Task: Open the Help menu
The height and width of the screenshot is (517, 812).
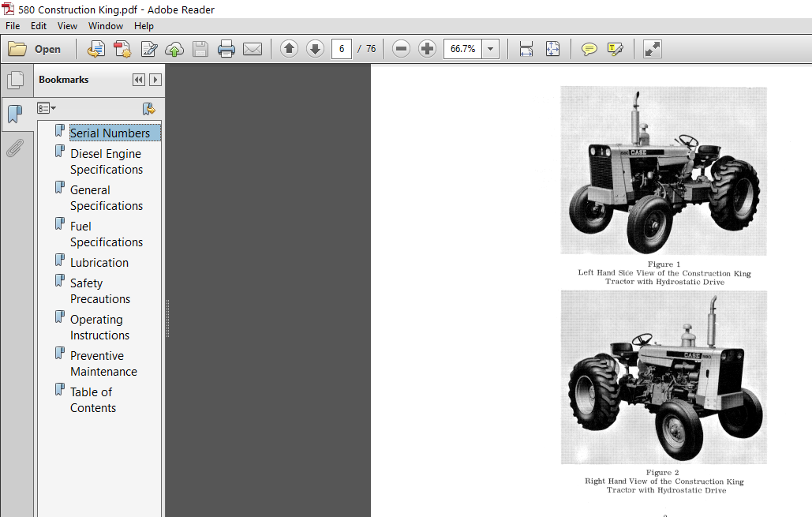Action: (144, 26)
